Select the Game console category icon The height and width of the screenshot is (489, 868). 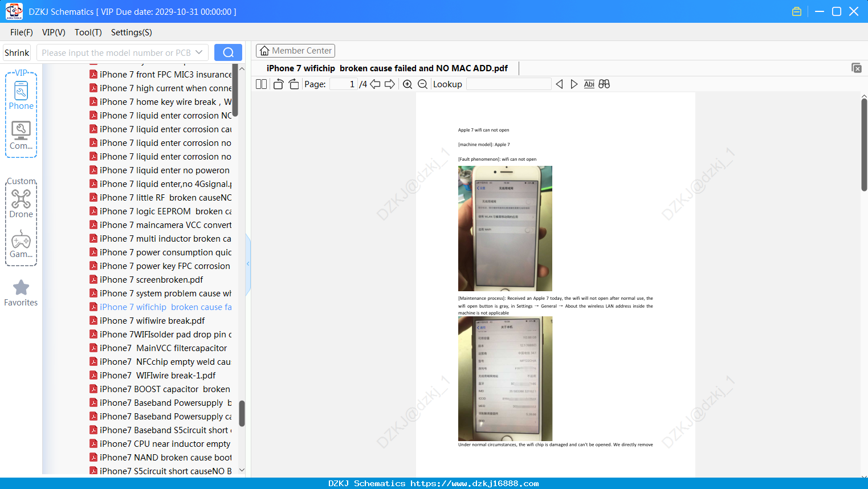[x=21, y=244]
